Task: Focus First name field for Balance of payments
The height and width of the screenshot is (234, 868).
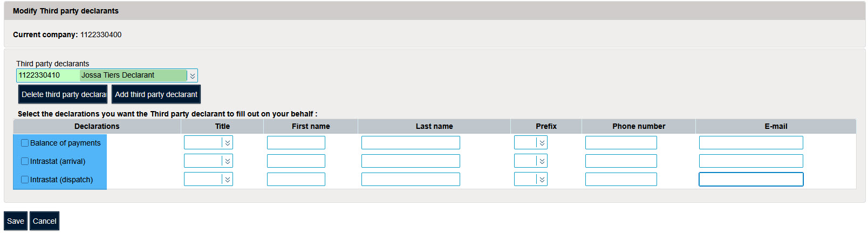Action: (296, 143)
